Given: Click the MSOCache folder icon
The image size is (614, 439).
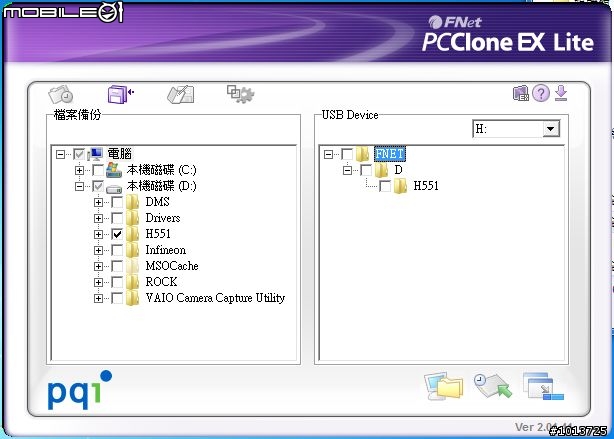Looking at the screenshot, I should 133,266.
